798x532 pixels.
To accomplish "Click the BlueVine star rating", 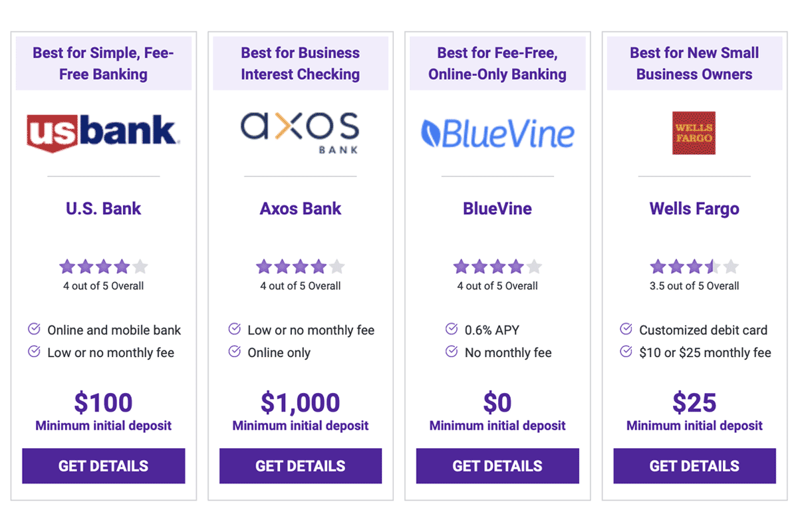I will pyautogui.click(x=497, y=267).
